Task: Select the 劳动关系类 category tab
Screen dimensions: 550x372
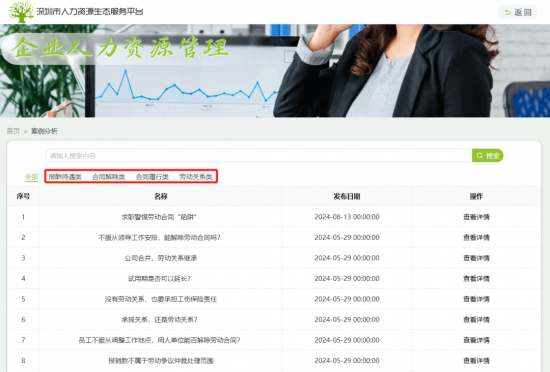Action: [x=196, y=177]
